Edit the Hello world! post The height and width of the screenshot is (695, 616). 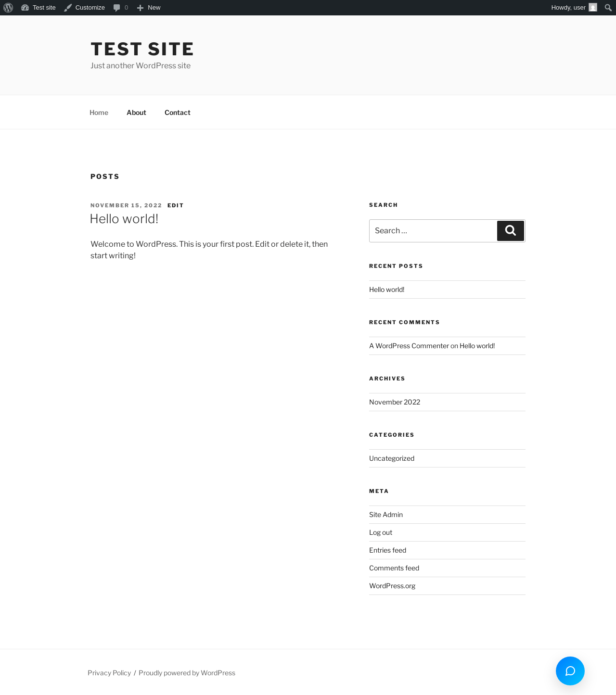tap(176, 205)
